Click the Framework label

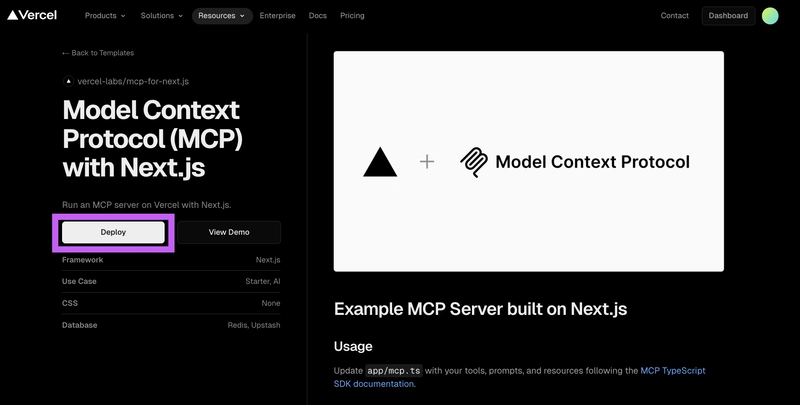tap(83, 260)
